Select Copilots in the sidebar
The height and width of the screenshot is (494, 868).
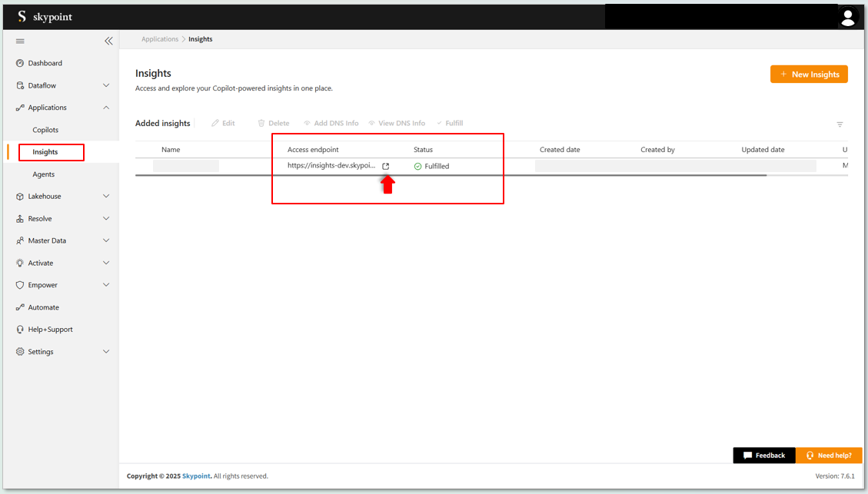[x=45, y=130]
